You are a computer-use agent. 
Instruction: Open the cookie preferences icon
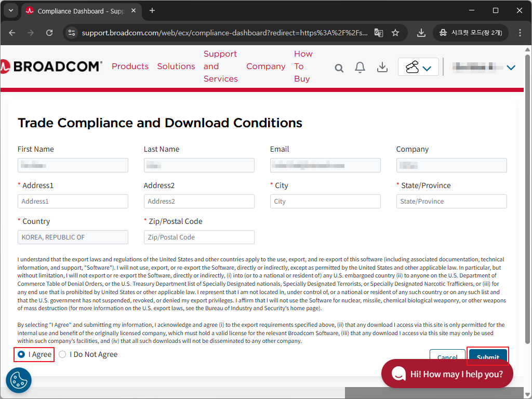pyautogui.click(x=19, y=380)
